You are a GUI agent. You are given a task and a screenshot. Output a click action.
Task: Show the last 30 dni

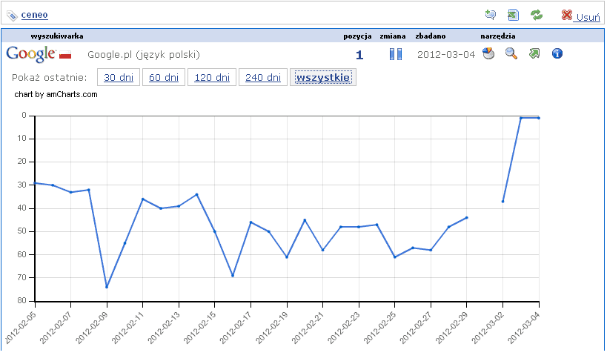click(x=119, y=77)
